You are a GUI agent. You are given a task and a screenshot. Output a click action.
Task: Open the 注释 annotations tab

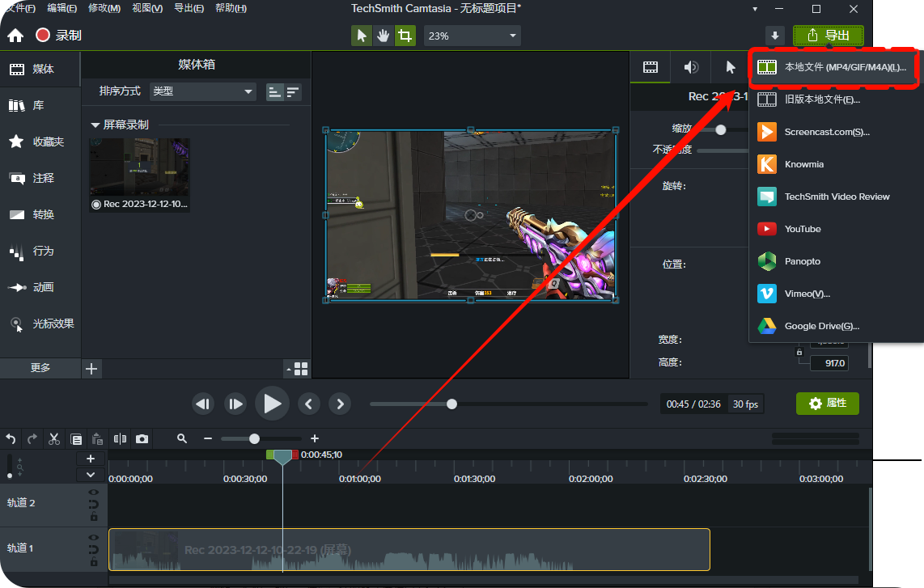click(40, 178)
